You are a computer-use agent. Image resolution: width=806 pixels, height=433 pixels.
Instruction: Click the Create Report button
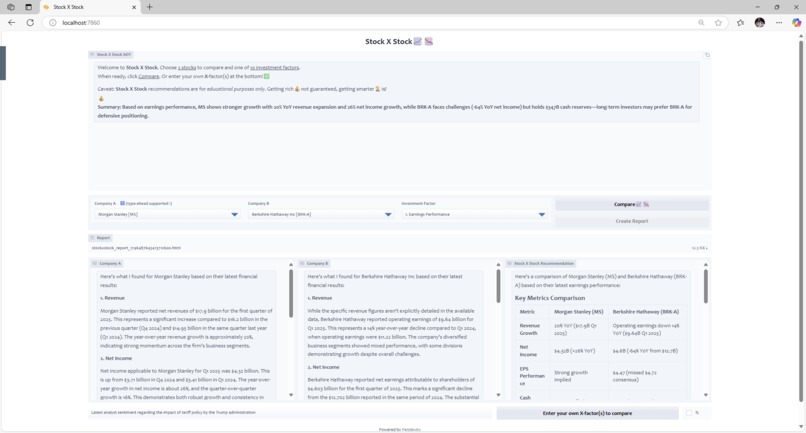(632, 221)
